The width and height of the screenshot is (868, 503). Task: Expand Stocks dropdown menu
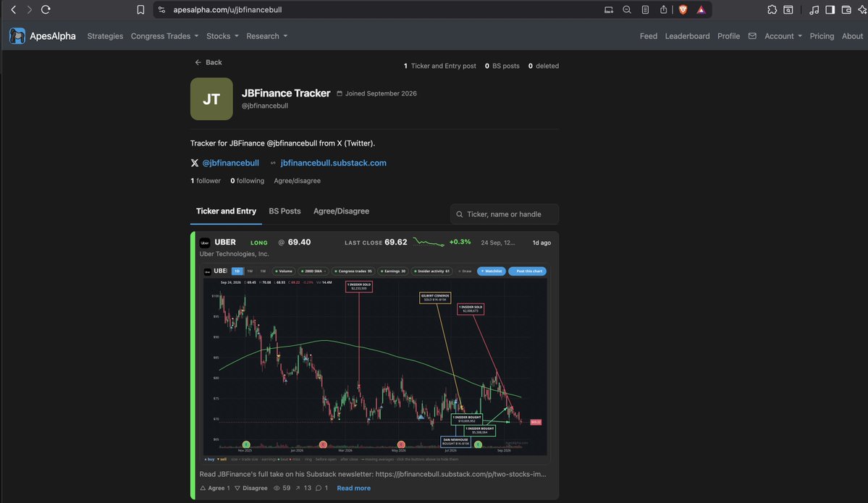click(222, 36)
